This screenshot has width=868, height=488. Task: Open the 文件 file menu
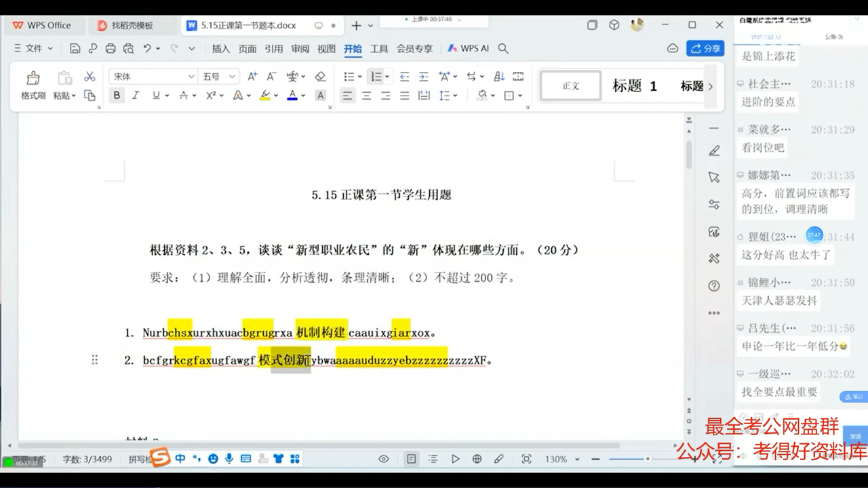[33, 49]
